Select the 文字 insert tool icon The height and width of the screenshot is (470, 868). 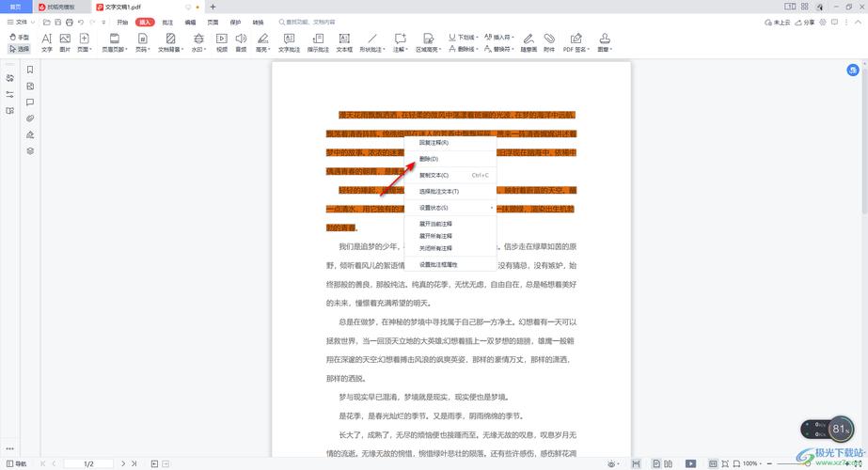[x=47, y=42]
